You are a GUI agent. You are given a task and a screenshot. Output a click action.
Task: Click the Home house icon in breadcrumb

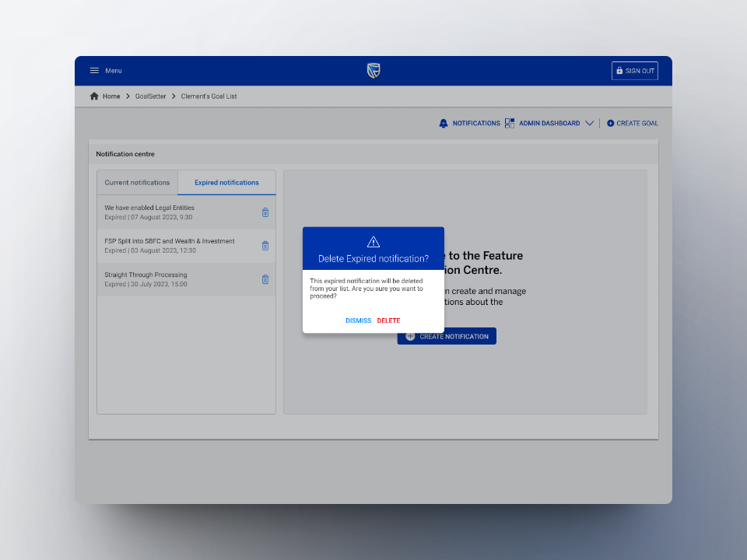pos(94,96)
